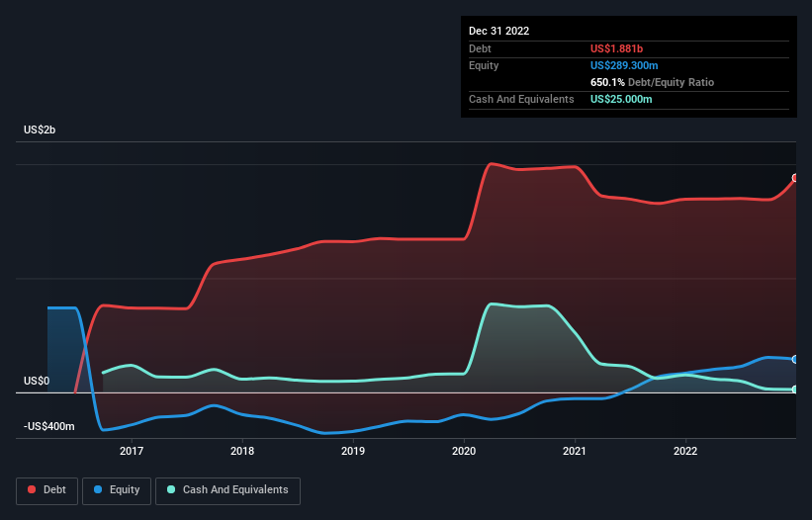Click the 2020 x-axis label
Screen dimensions: 812x520
464,451
